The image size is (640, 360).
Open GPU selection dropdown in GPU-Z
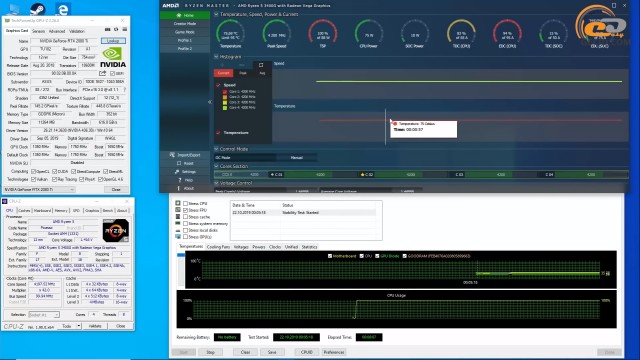(39, 189)
